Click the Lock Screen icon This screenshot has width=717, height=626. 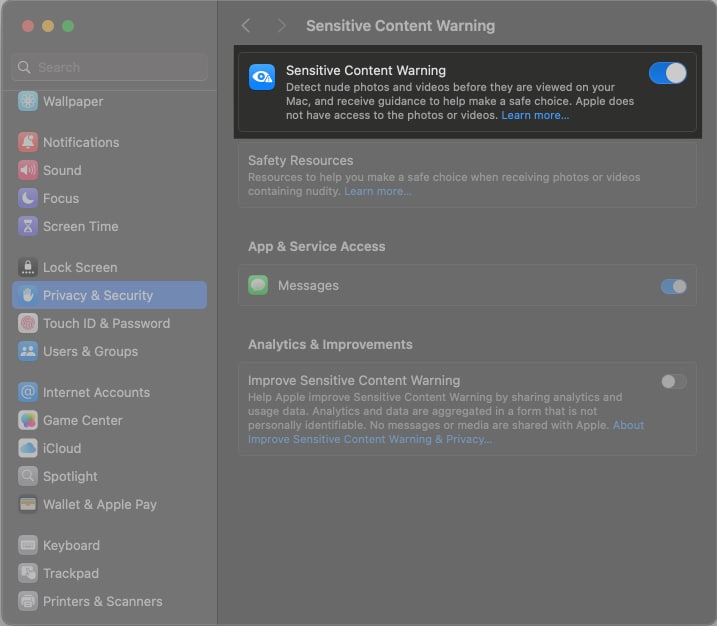(28, 267)
